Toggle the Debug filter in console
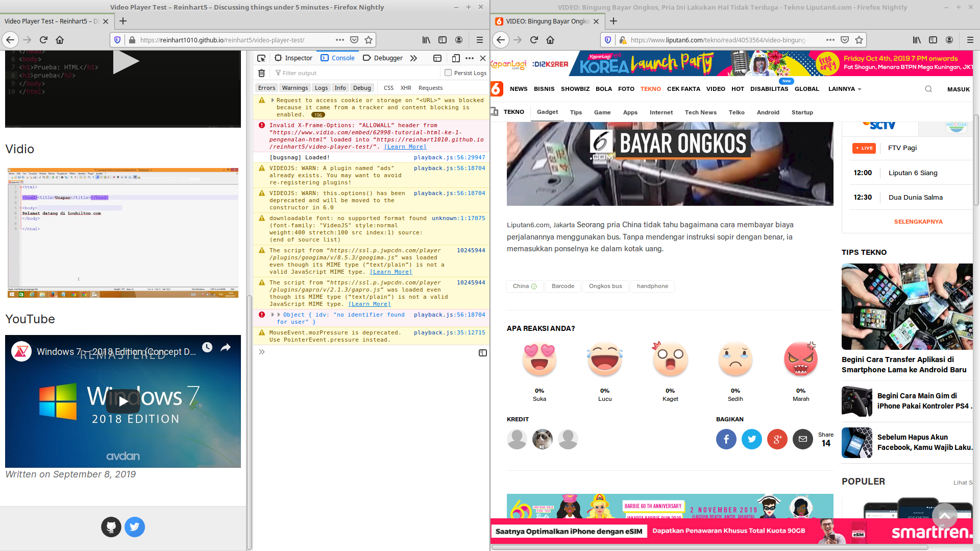Screen dimensions: 980x551 [x=362, y=88]
